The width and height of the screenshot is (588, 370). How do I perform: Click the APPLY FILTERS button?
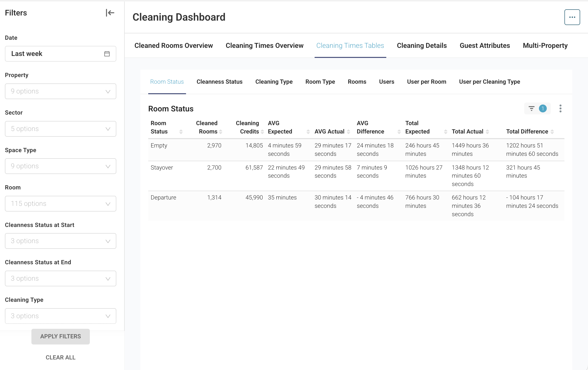point(61,336)
